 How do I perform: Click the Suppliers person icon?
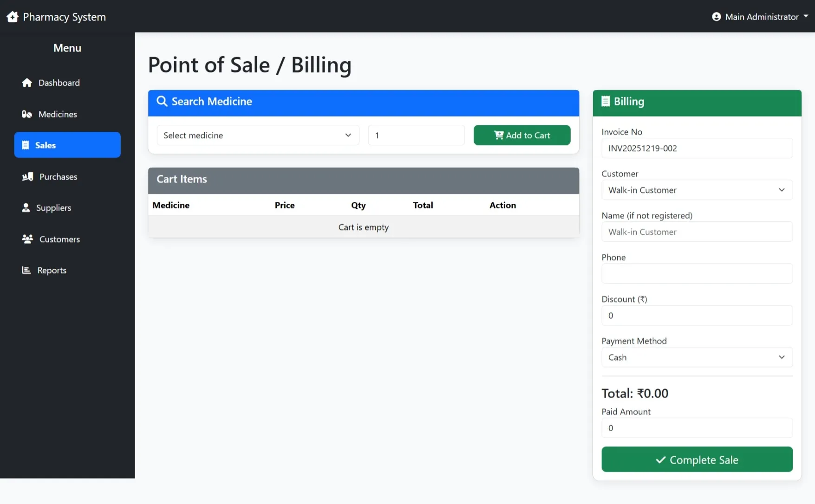point(26,207)
